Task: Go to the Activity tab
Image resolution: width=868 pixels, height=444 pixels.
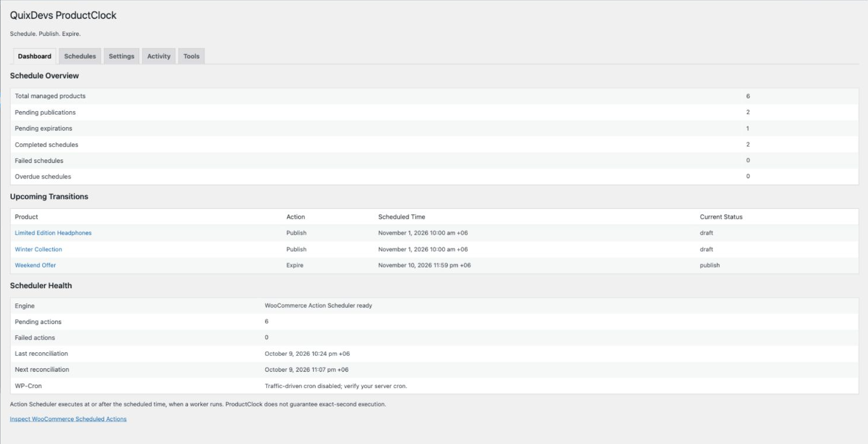Action: click(x=159, y=56)
